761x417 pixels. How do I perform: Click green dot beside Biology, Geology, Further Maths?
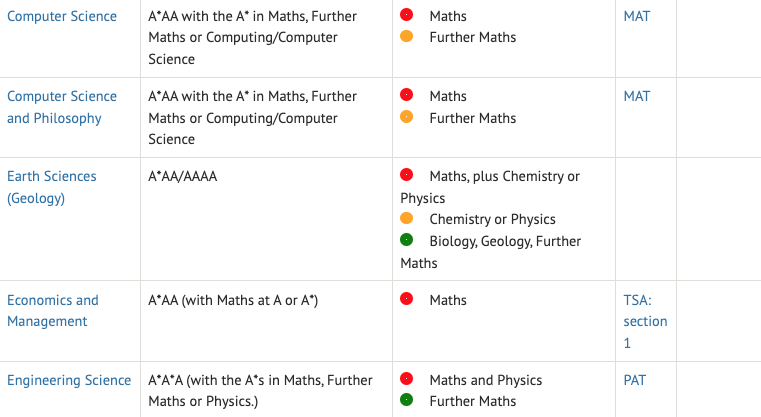(406, 240)
